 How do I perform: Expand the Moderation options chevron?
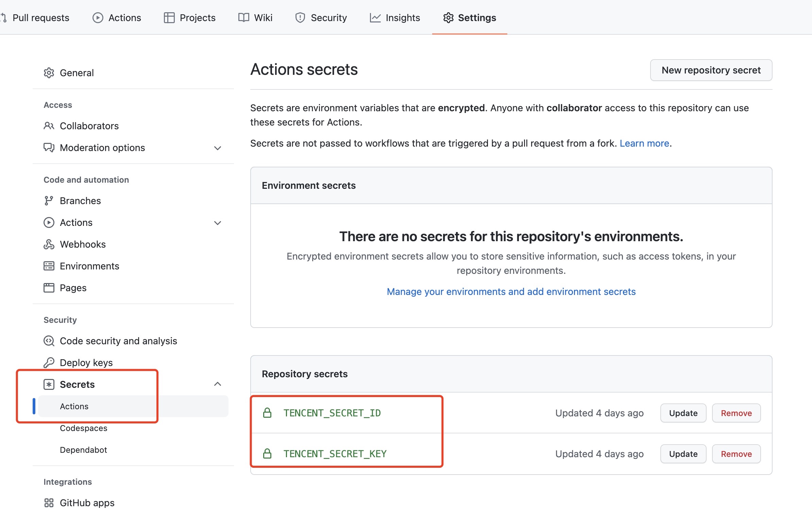(218, 148)
